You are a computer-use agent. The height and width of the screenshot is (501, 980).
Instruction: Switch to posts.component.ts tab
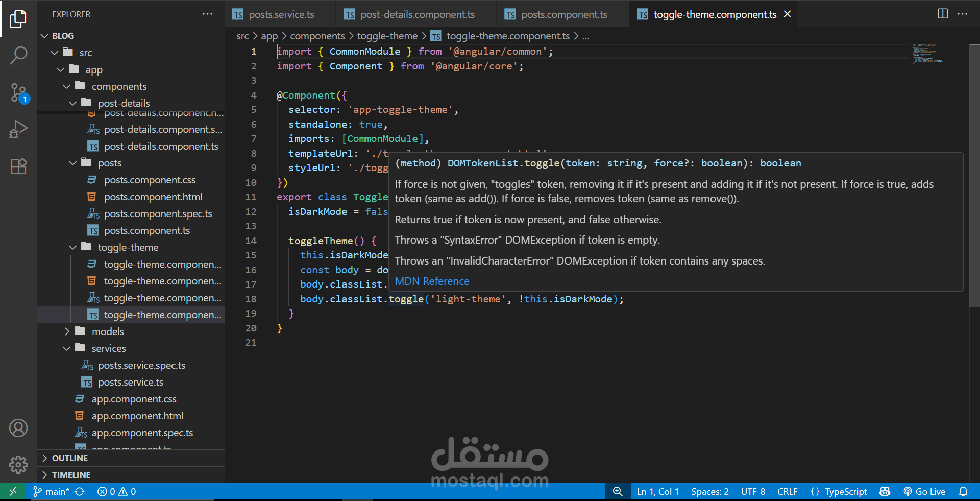point(563,14)
